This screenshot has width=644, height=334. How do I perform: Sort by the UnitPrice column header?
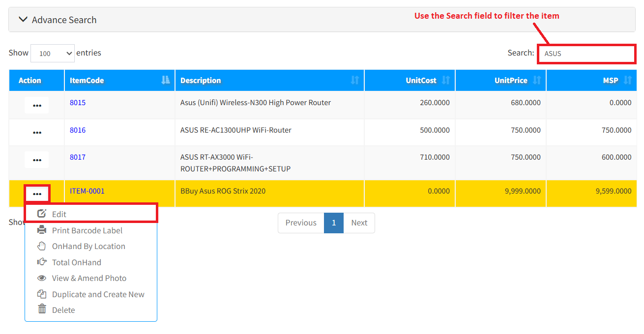tap(510, 81)
